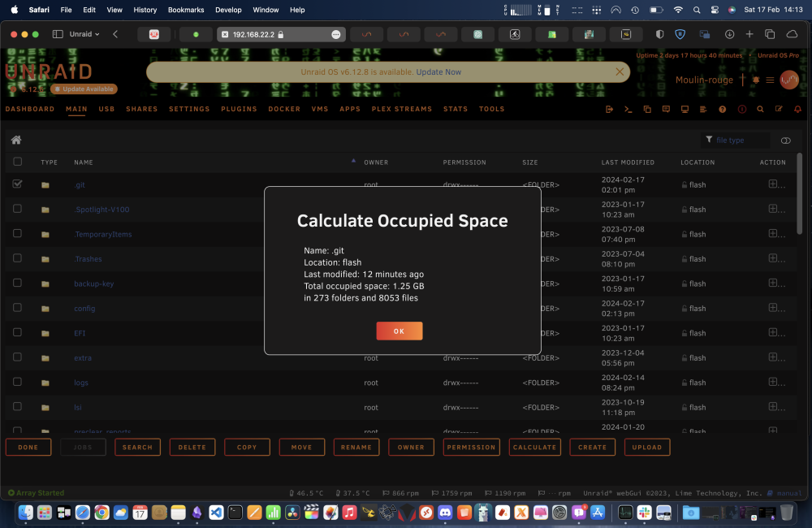812x528 pixels.
Task: Open Spotlight search in macOS menu bar
Action: click(x=697, y=10)
